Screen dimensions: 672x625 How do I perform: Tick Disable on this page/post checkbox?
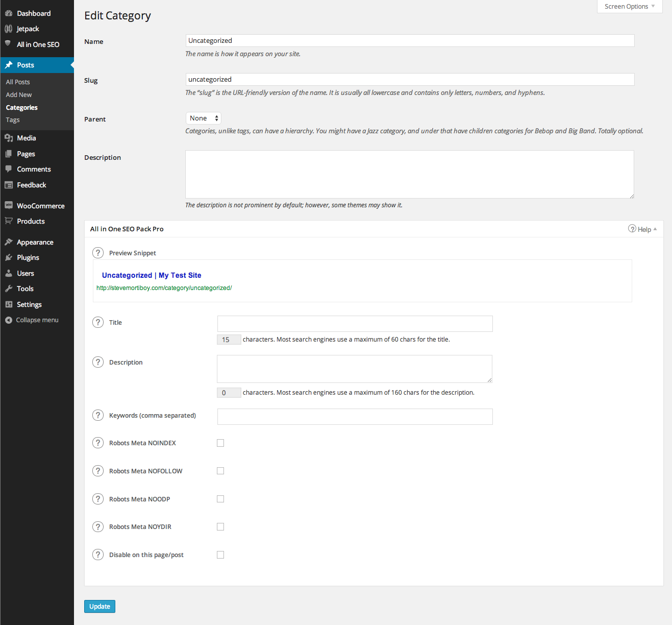[220, 555]
